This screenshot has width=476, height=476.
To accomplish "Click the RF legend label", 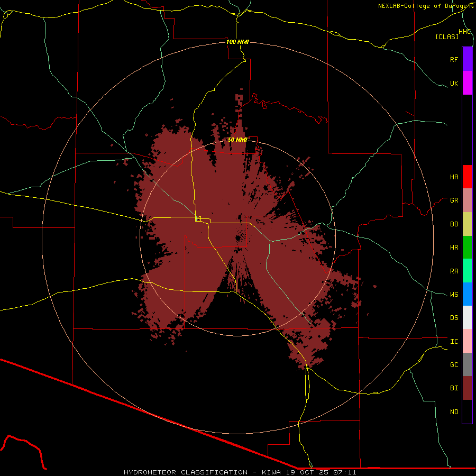I will click(454, 59).
